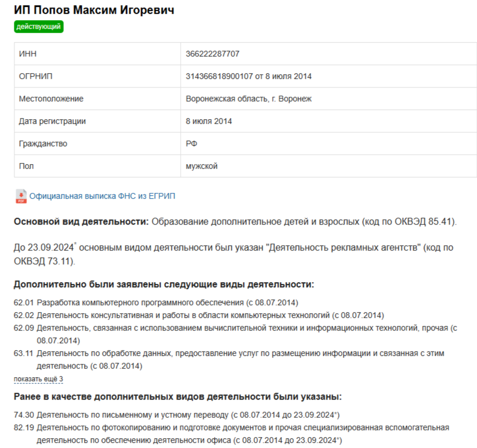Viewport: 477px width, 448px height.
Task: Click the PDF icon beside the ЕГРИП extract link
Action: click(21, 196)
